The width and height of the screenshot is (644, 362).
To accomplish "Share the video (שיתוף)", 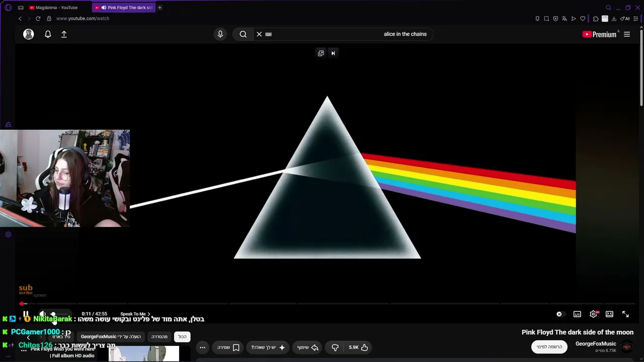I will [308, 347].
